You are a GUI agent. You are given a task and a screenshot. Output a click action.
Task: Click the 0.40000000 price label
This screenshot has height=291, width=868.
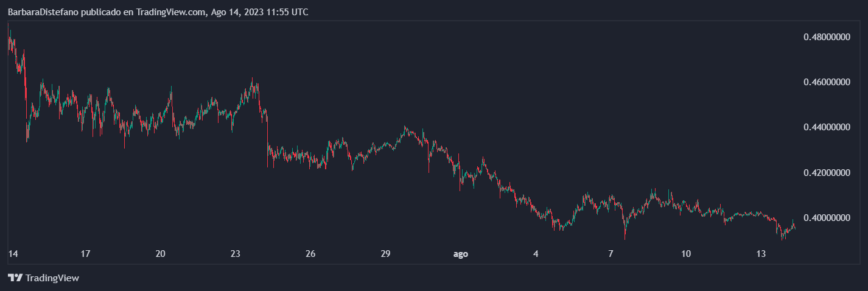click(x=826, y=218)
